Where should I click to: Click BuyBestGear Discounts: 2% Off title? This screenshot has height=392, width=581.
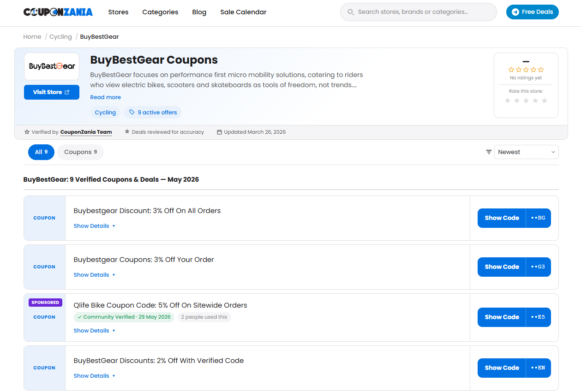coord(159,361)
